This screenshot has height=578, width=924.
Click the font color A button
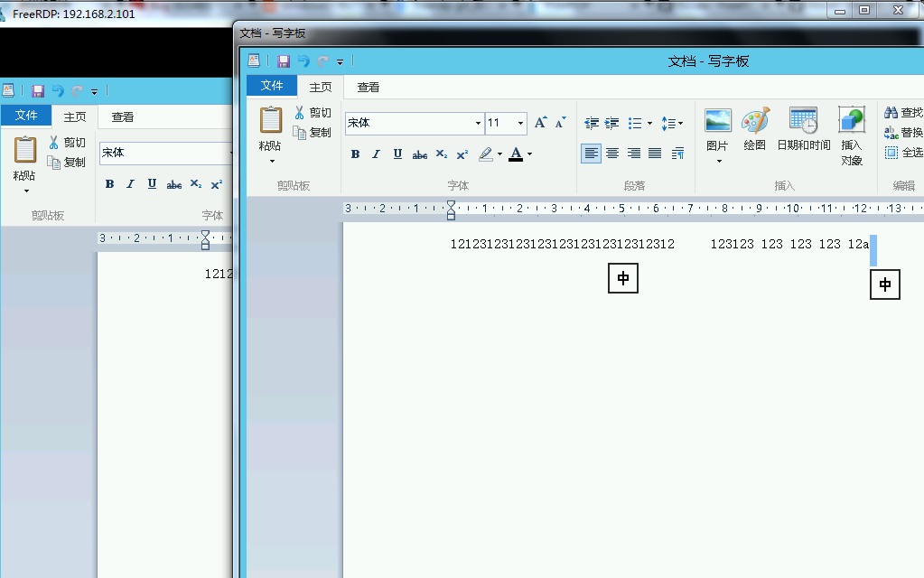click(x=516, y=154)
